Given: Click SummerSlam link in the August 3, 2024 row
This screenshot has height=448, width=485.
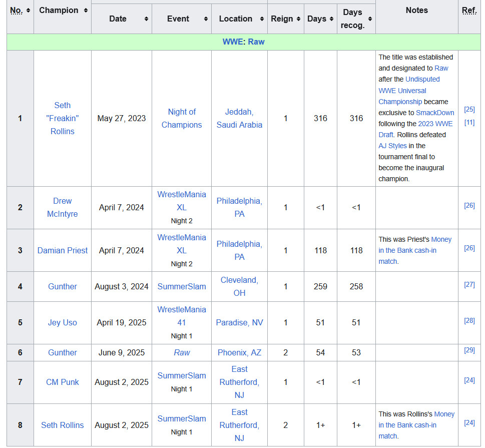Looking at the screenshot, I should point(182,286).
